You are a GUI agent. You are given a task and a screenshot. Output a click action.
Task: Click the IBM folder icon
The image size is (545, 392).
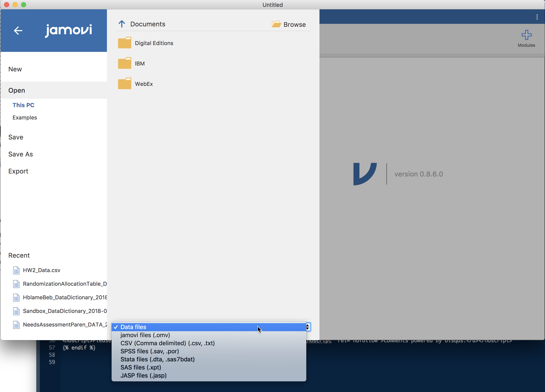tap(124, 63)
